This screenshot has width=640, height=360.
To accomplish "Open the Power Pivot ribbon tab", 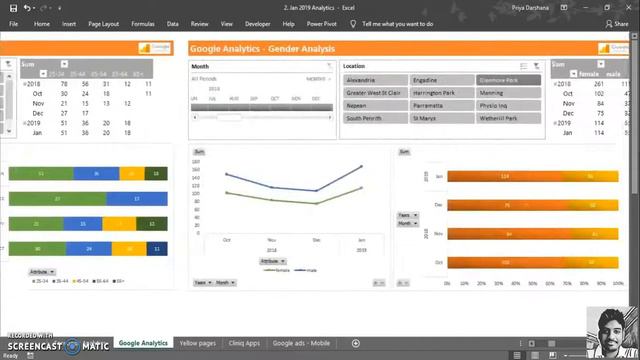I will click(322, 24).
